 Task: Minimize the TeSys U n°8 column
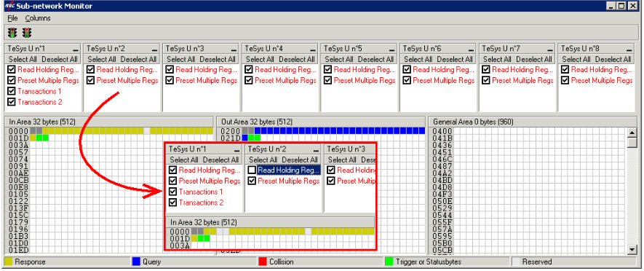629,49
